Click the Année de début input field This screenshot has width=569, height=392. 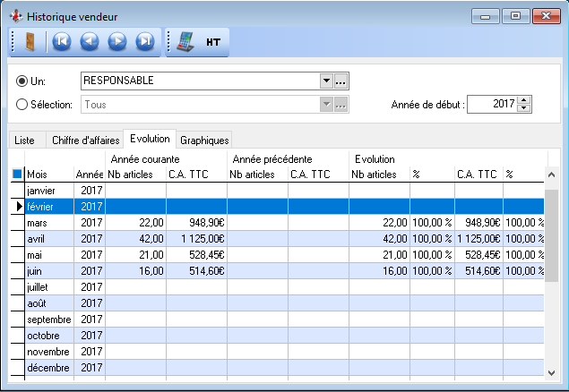[492, 105]
